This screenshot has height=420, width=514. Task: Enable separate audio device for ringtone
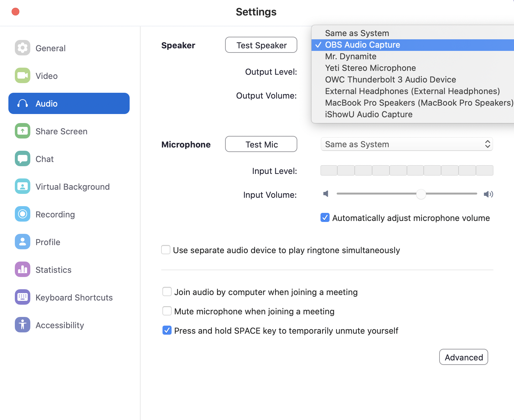click(166, 250)
